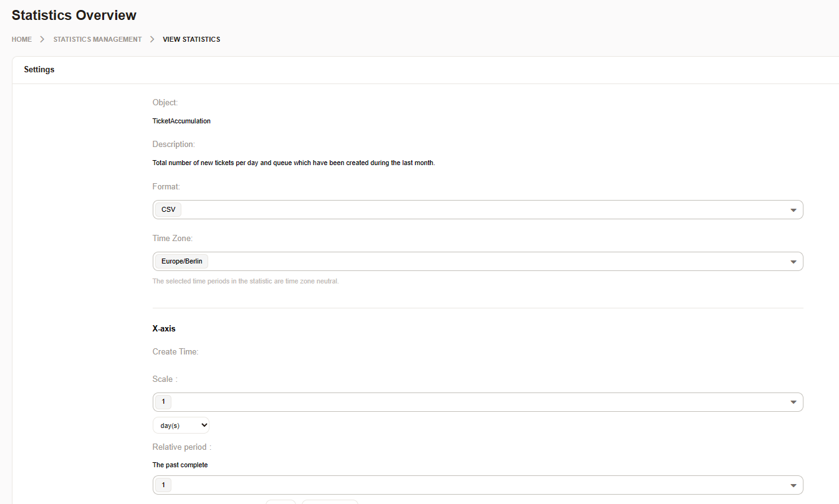Viewport: 839px width, 504px height.
Task: Go to STATISTICS MANAGEMENT breadcrumb
Action: click(x=97, y=39)
